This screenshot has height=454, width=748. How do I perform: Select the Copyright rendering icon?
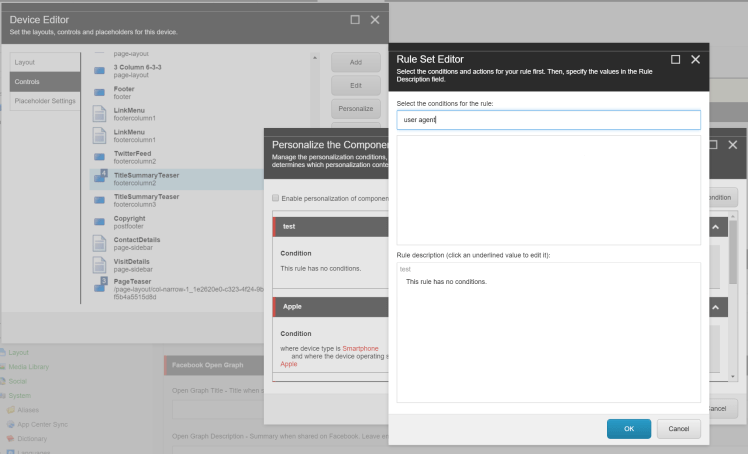click(x=99, y=222)
